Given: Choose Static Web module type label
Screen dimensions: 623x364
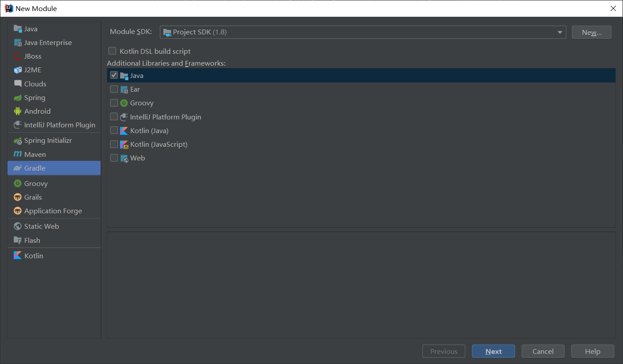Looking at the screenshot, I should [x=41, y=227].
